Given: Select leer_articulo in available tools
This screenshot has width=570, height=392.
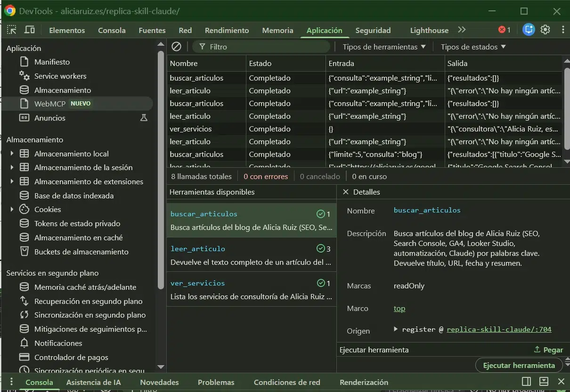Looking at the screenshot, I should (x=252, y=254).
